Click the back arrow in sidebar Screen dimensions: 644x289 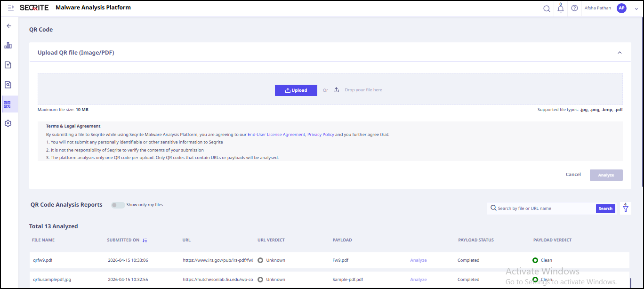pos(9,26)
